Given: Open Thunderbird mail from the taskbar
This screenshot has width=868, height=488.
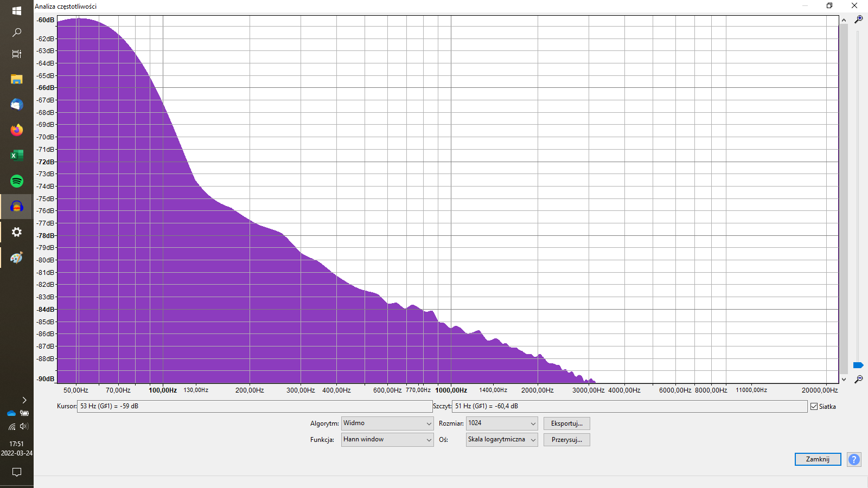Looking at the screenshot, I should pos(17,105).
